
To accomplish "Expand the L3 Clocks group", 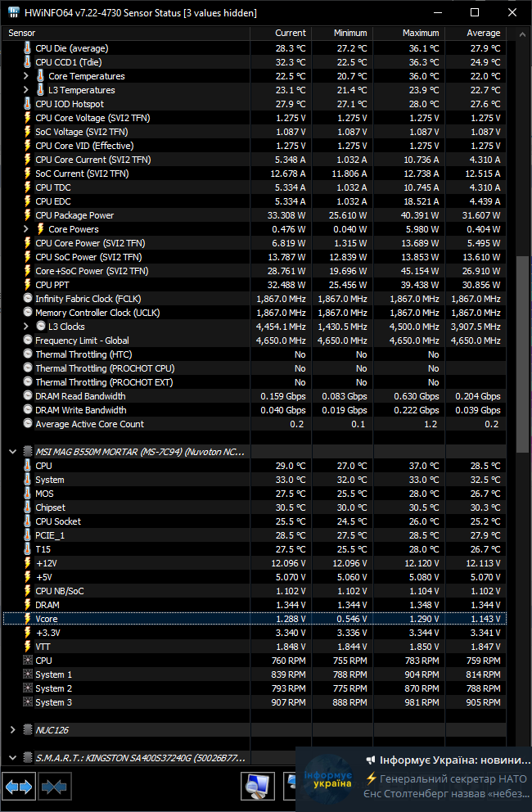I will 27,327.
